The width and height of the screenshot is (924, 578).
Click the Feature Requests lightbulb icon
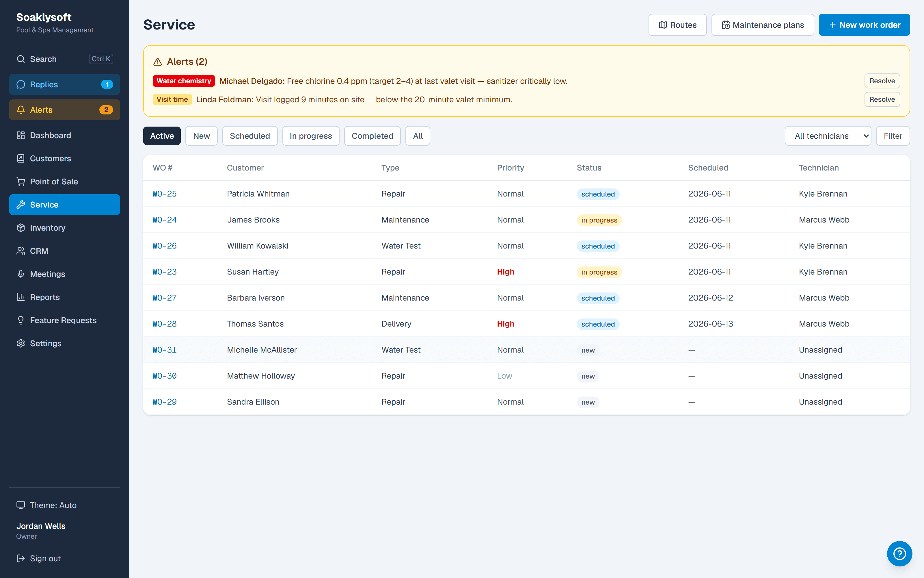tap(21, 320)
